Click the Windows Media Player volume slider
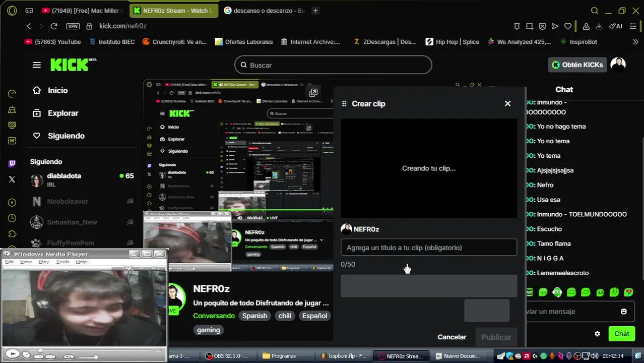This screenshot has width=644, height=363. click(89, 357)
